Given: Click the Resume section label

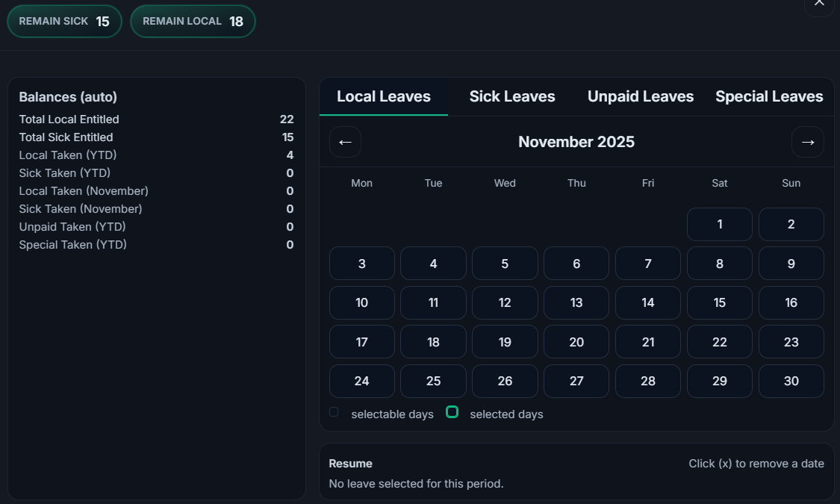Looking at the screenshot, I should tap(351, 463).
